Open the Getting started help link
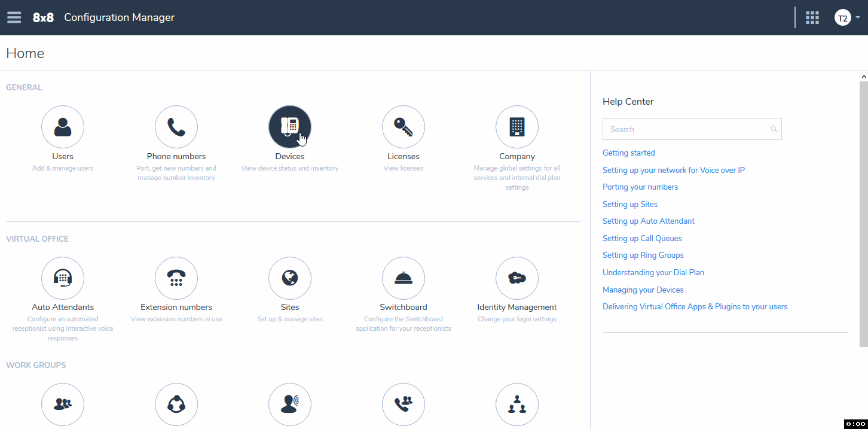868x429 pixels. 629,153
